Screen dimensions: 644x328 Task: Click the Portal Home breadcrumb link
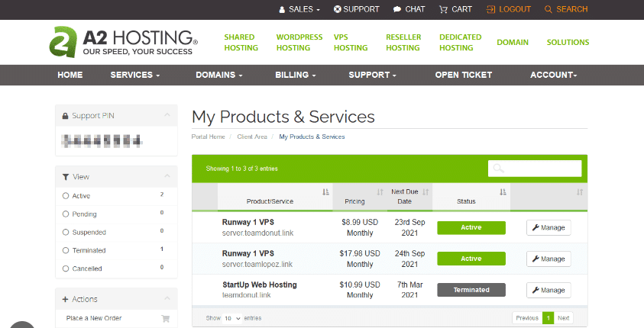[209, 137]
